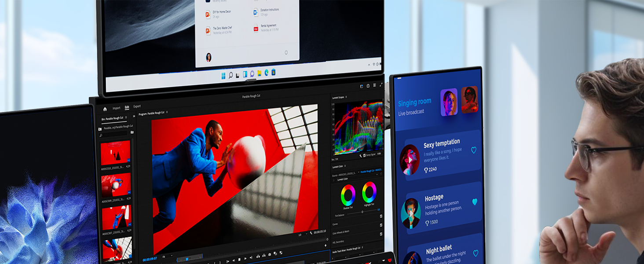The width and height of the screenshot is (644, 264).
Task: Switch to the Import tab in Premiere
Action: 116,108
